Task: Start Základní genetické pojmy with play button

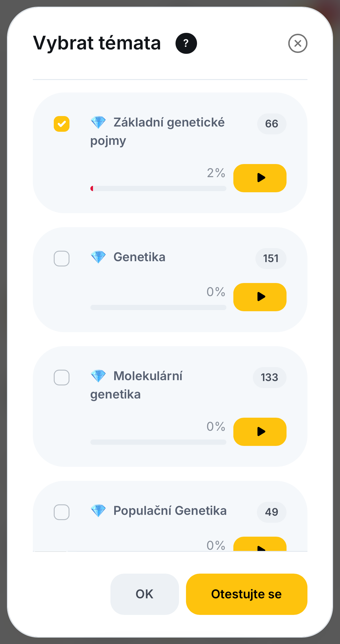Action: coord(260,178)
